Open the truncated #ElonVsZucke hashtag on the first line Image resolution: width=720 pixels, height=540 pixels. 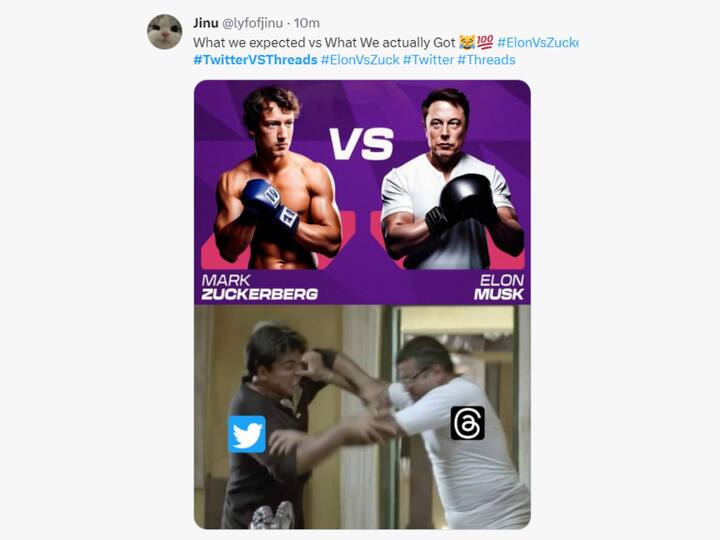(x=538, y=43)
